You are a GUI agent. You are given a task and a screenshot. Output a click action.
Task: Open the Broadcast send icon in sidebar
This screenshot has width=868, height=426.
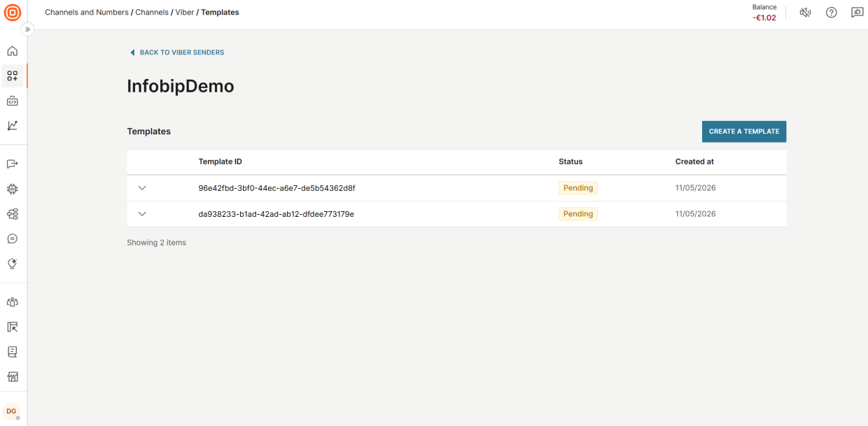(x=13, y=164)
